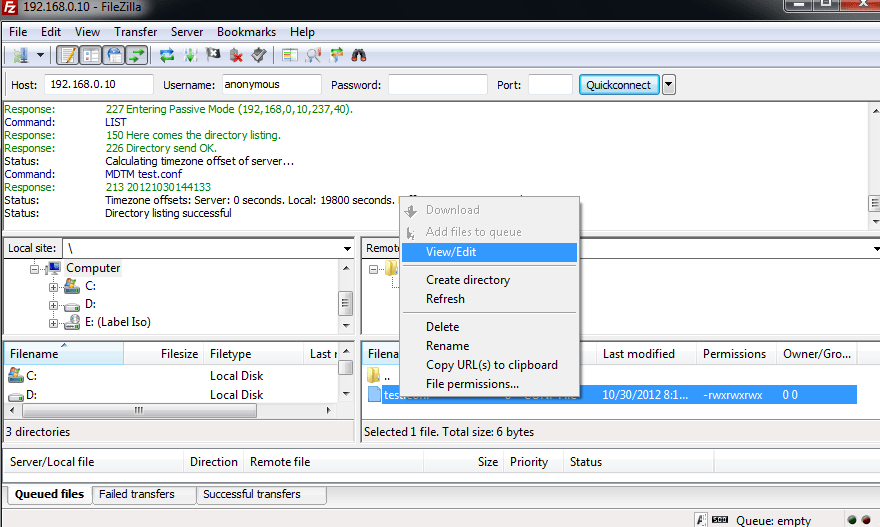Toggle local directory tree display

point(91,55)
